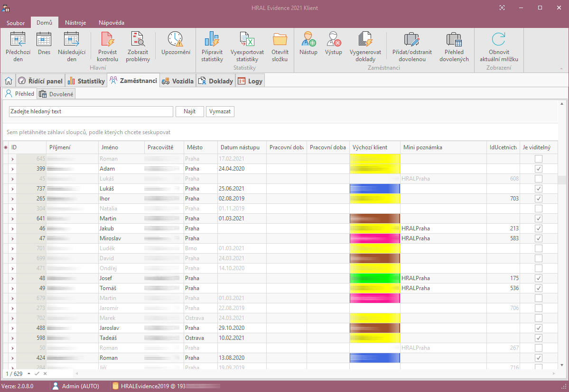Open Zobrazit problémy
This screenshot has width=569, height=392.
click(138, 47)
